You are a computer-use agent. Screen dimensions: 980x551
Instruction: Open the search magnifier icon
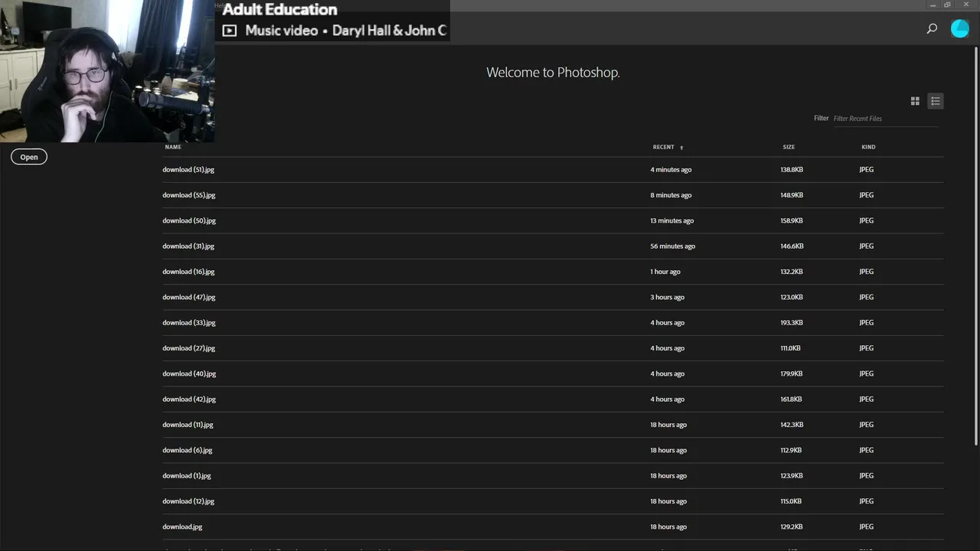coord(932,28)
